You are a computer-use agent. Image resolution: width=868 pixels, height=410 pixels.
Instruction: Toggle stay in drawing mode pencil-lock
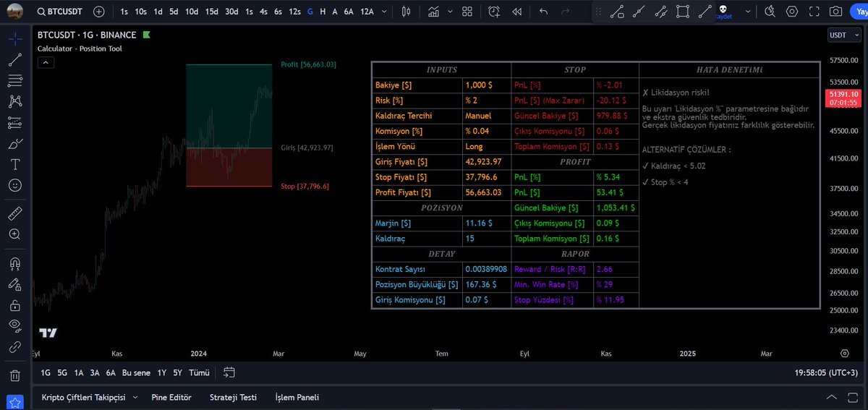14,283
